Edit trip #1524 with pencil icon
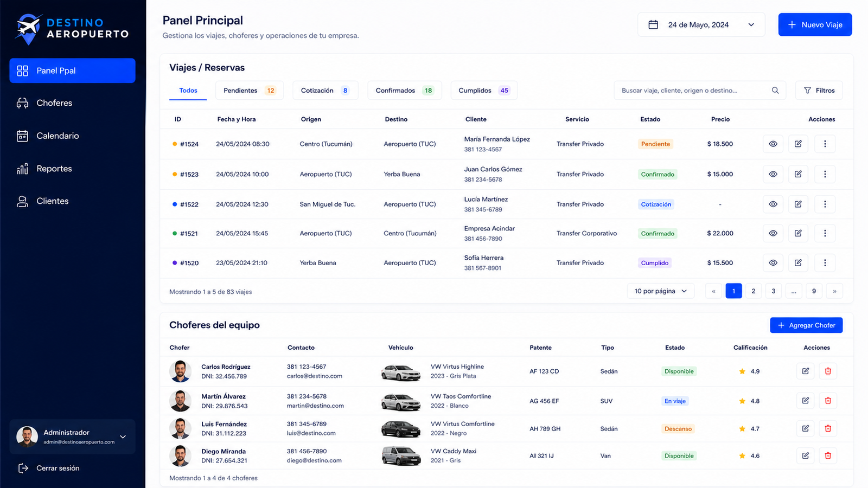This screenshot has height=488, width=868. click(798, 144)
